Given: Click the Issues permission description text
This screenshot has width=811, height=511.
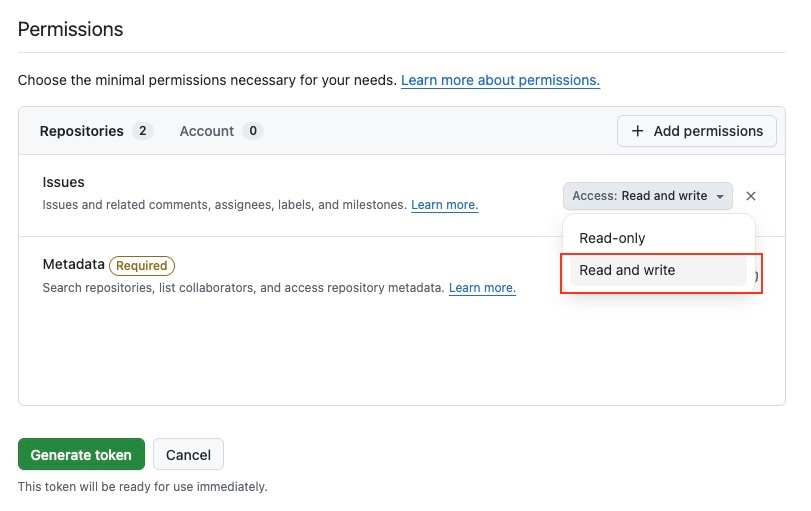Looking at the screenshot, I should (224, 205).
